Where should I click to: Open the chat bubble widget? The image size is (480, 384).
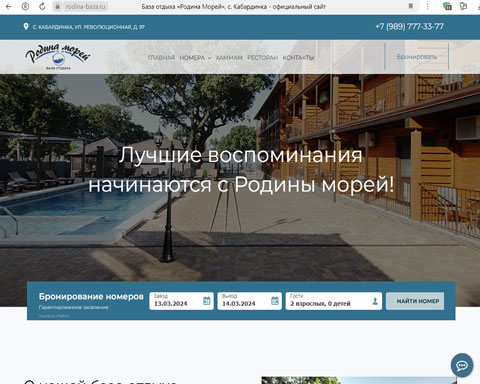pos(462,366)
